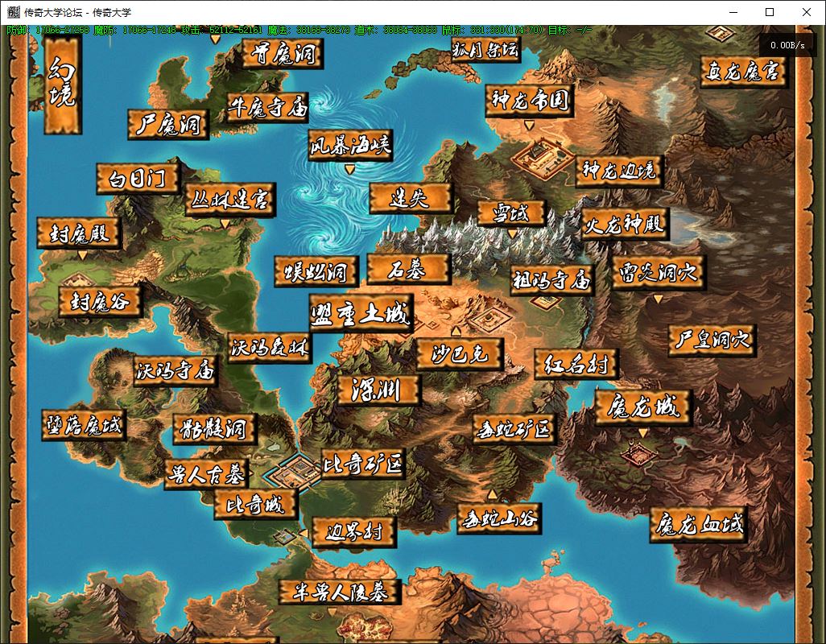Click the 魔法 stat readout

308,30
